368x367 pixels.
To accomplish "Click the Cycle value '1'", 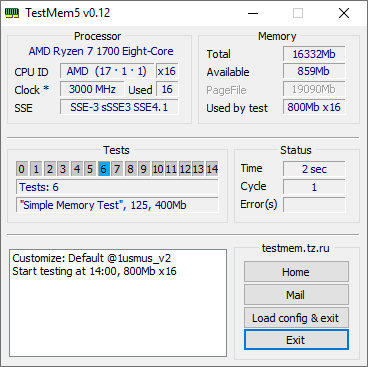I will 314,187.
